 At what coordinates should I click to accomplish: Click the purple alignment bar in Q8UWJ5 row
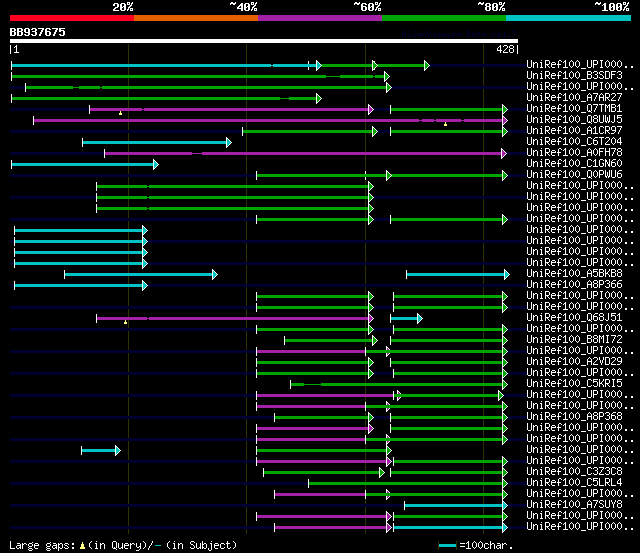pos(271,120)
